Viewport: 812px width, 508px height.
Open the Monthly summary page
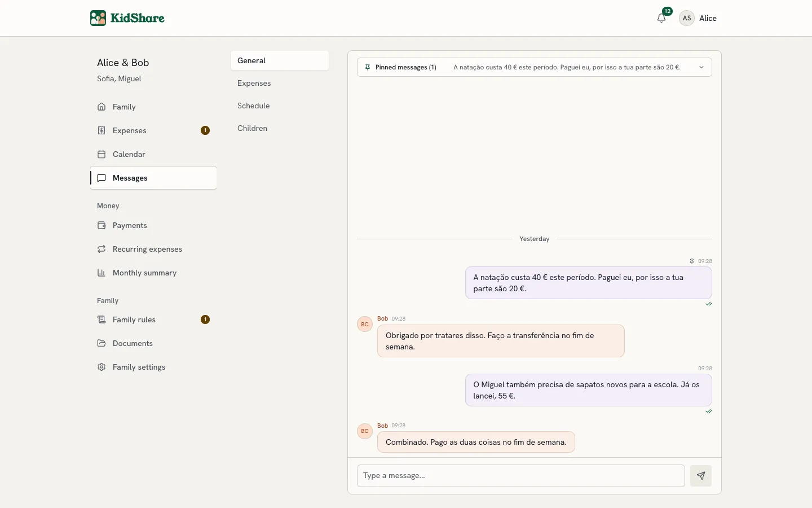(153, 273)
